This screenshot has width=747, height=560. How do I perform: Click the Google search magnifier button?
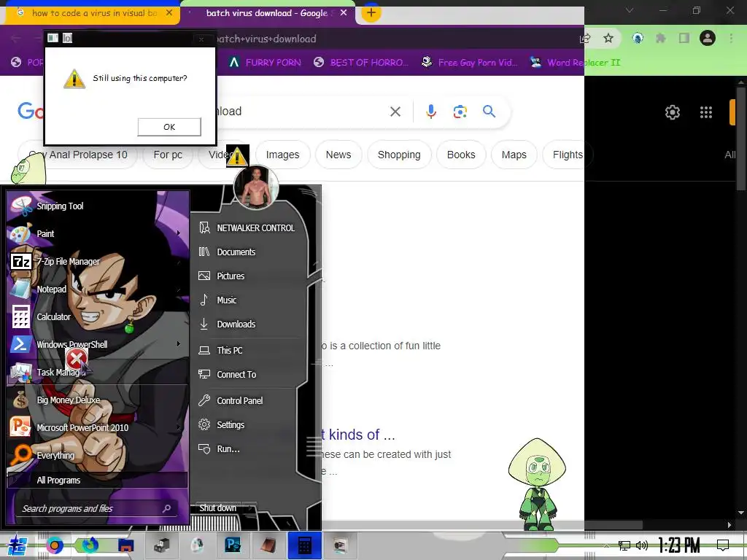pos(489,112)
